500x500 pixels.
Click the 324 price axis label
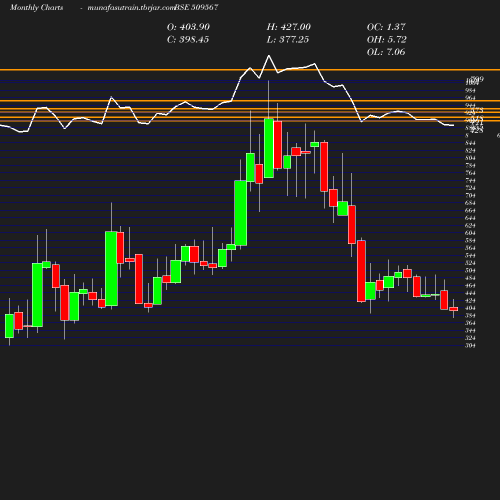tap(470, 338)
